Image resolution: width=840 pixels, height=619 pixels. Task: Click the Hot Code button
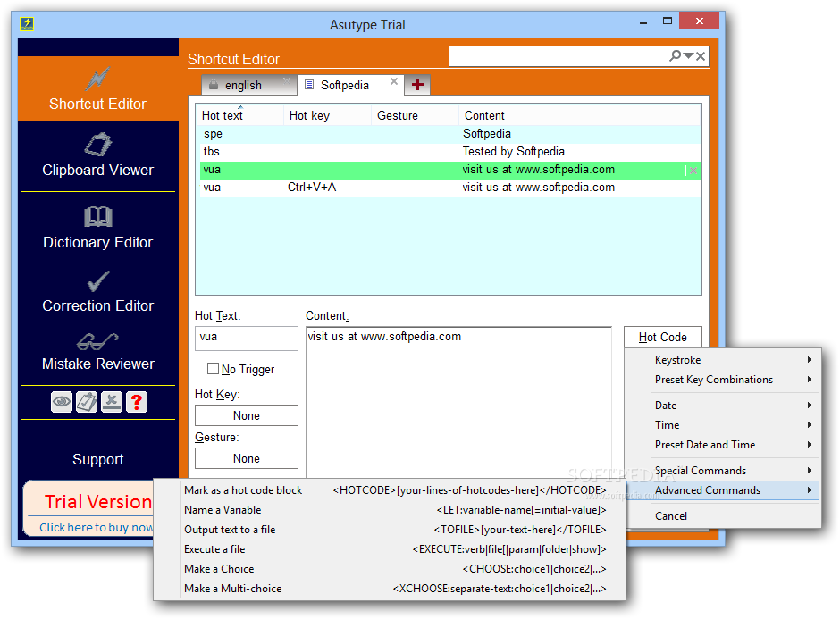point(663,338)
